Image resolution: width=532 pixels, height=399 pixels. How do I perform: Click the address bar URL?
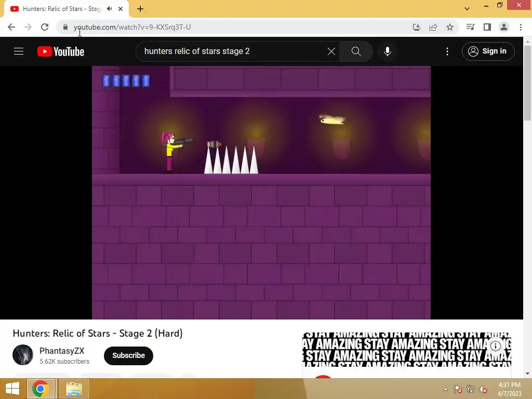coord(132,27)
